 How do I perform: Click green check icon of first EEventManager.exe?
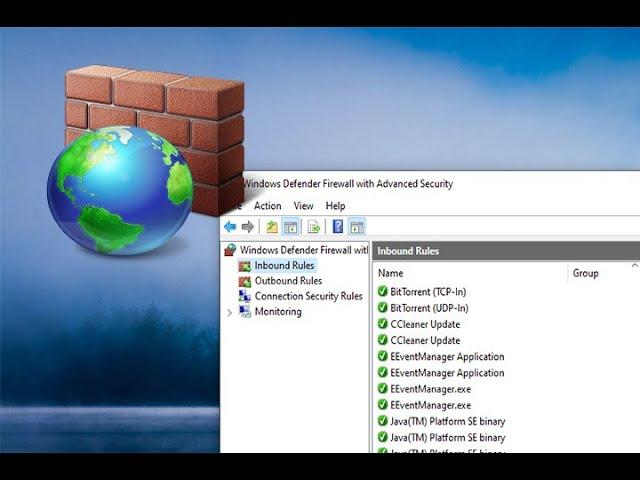point(382,388)
